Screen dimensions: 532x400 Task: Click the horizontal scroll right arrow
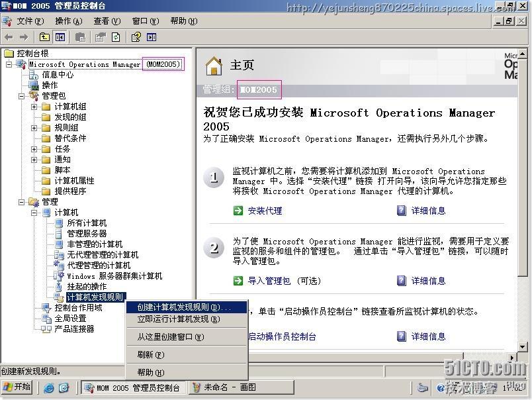pos(512,357)
